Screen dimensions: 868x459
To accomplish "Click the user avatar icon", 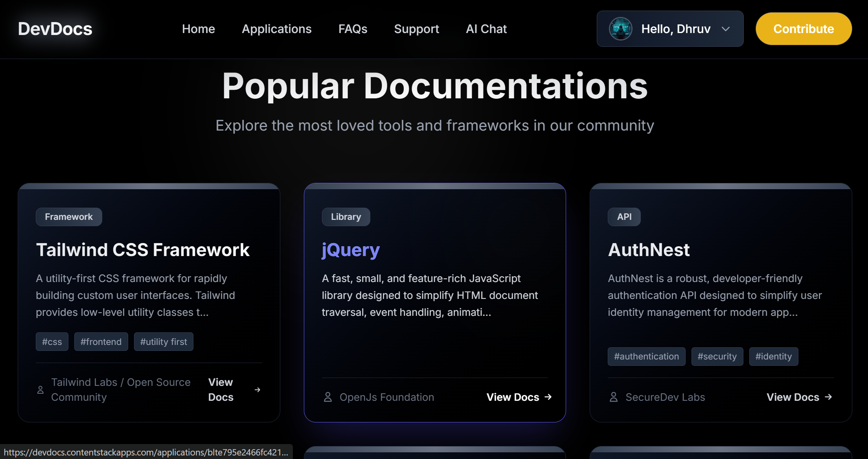I will click(x=620, y=29).
